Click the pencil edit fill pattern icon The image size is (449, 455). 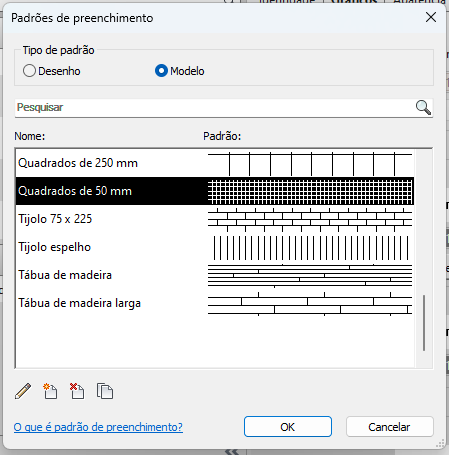coord(23,391)
